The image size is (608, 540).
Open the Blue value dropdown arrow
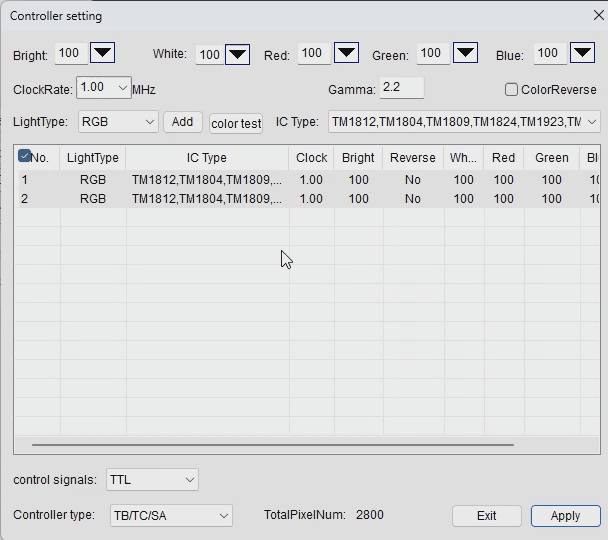(x=582, y=53)
